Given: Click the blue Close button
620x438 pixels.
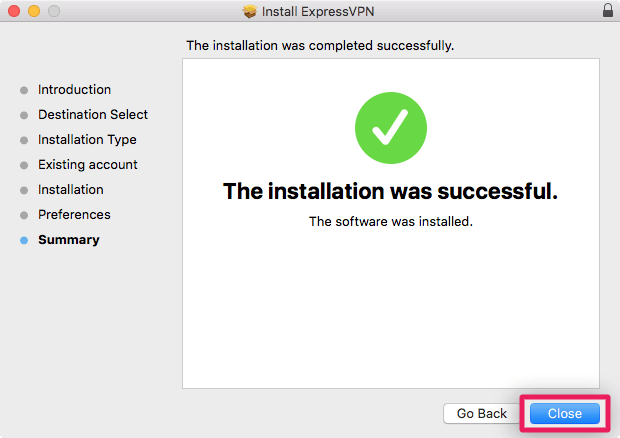Looking at the screenshot, I should point(565,413).
